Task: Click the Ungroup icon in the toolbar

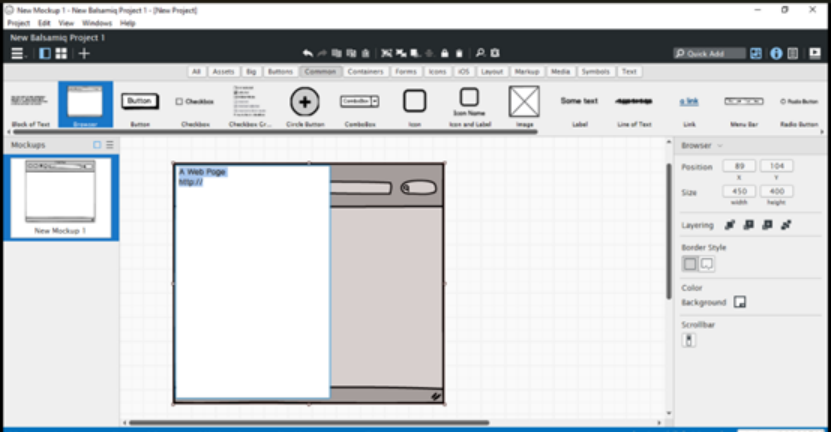Action: click(x=401, y=53)
